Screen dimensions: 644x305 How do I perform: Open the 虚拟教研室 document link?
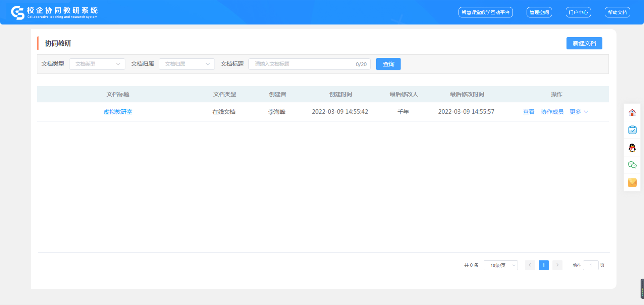tap(118, 112)
